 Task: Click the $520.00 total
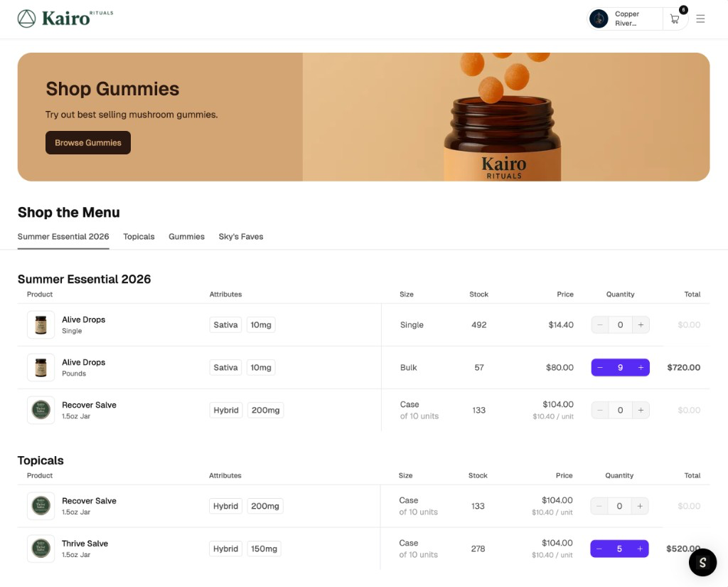pyautogui.click(x=683, y=549)
